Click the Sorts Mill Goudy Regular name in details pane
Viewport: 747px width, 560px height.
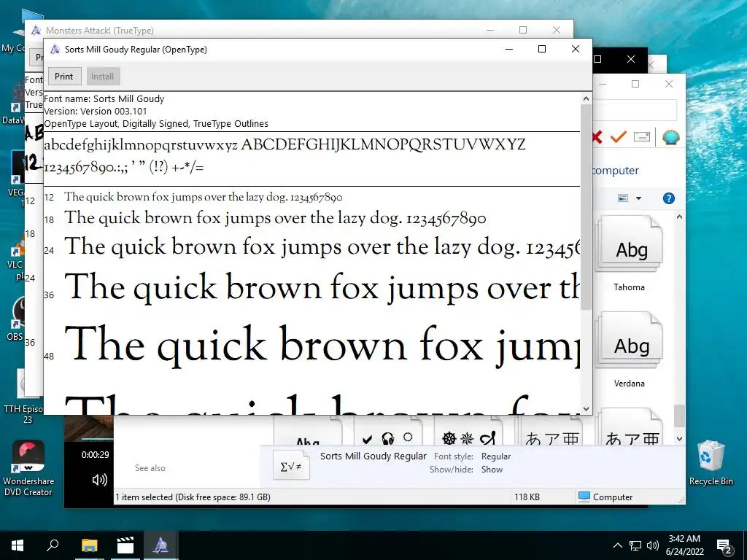pyautogui.click(x=373, y=456)
